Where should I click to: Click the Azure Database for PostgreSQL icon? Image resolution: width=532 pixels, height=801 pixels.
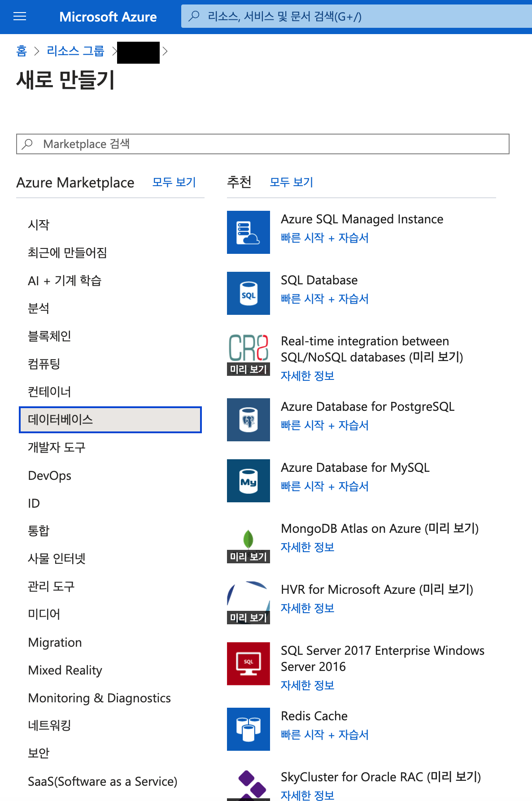tap(249, 420)
